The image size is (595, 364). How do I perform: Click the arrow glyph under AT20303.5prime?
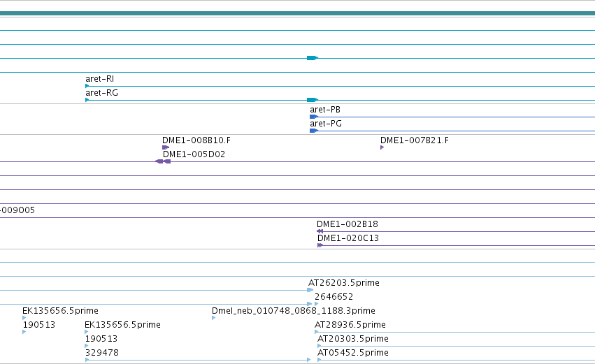[x=319, y=346]
